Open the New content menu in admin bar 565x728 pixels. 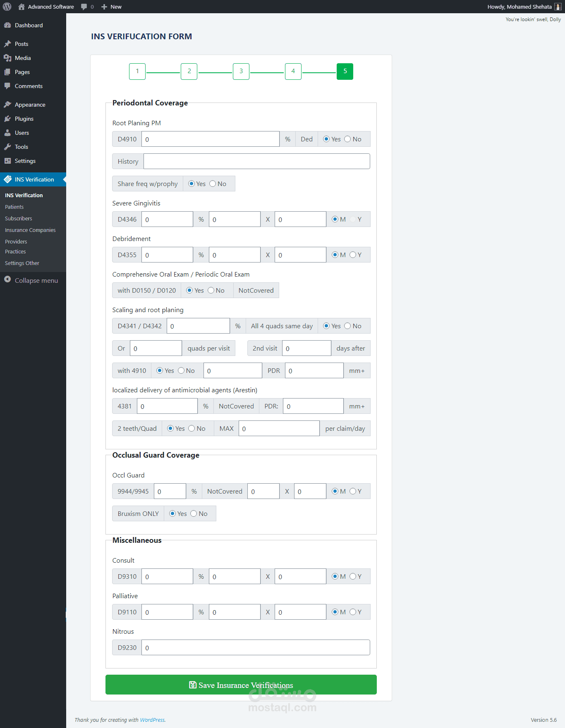[111, 7]
